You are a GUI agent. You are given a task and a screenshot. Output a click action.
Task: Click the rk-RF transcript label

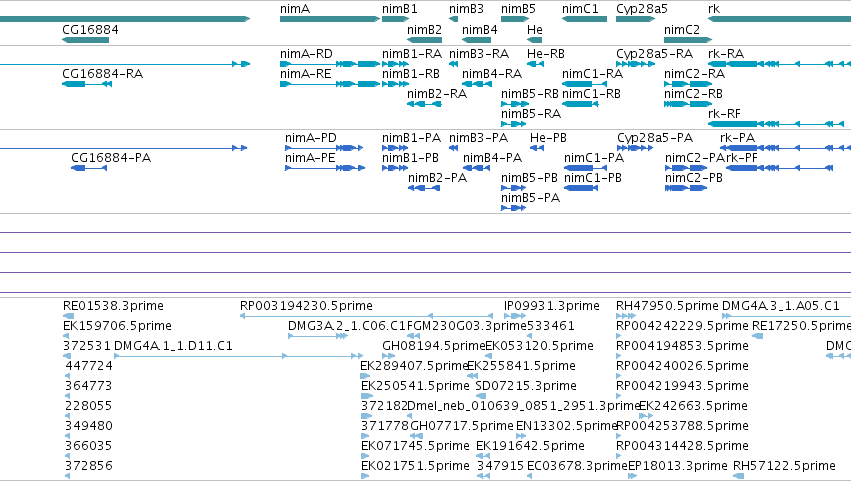(725, 114)
